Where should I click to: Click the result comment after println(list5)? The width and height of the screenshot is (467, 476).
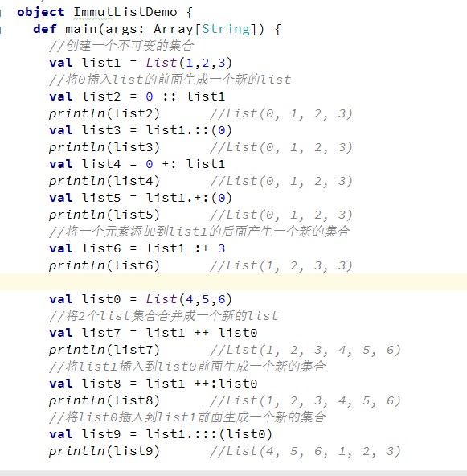pos(281,215)
